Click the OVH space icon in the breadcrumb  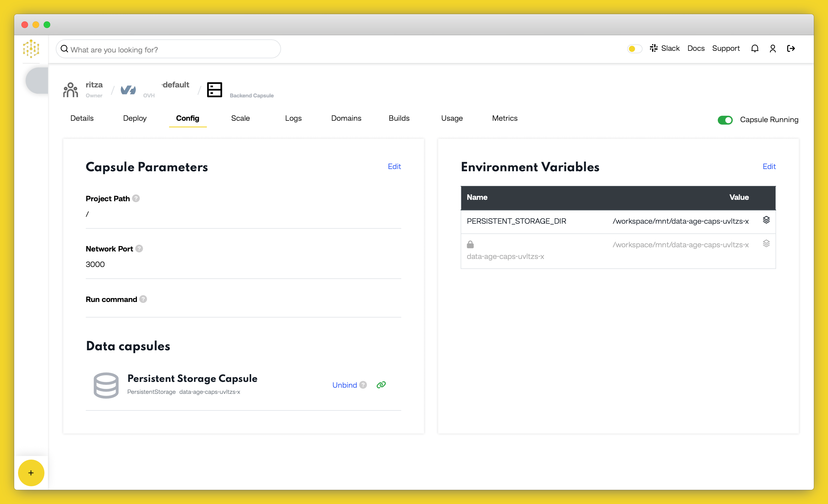[x=128, y=90]
